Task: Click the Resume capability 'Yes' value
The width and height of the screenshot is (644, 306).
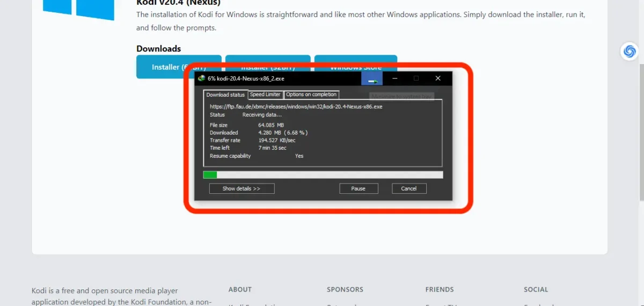Action: tap(299, 156)
